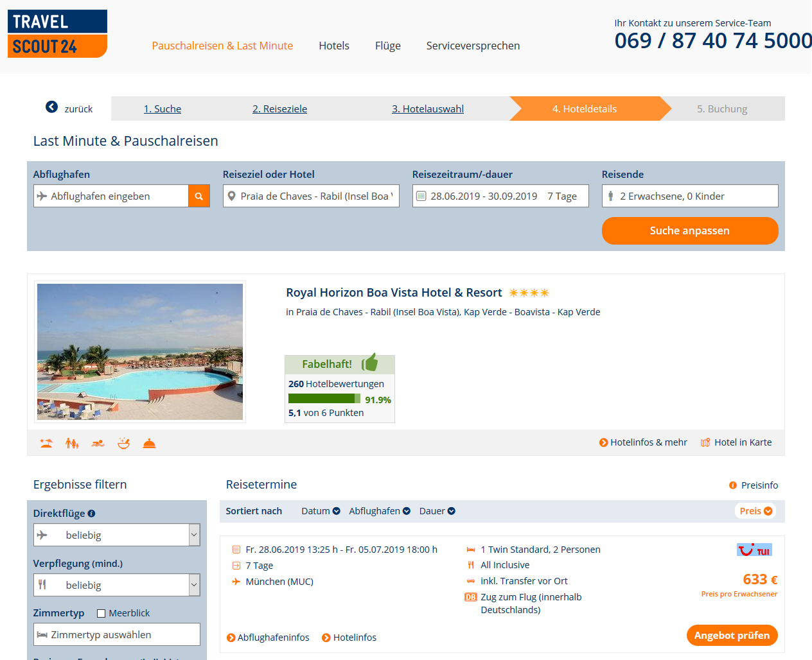This screenshot has height=660, width=812.
Task: Sort results by Preis
Action: tap(755, 511)
